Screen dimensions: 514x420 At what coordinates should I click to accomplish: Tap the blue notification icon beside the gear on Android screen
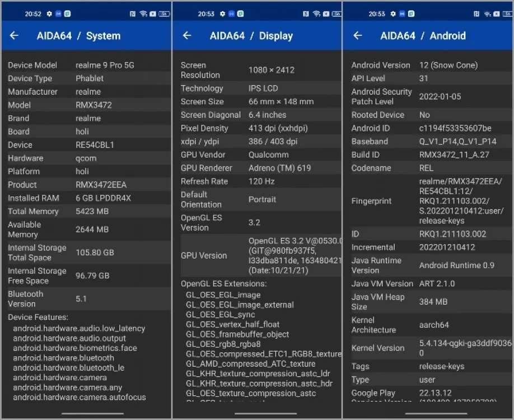[x=402, y=14]
